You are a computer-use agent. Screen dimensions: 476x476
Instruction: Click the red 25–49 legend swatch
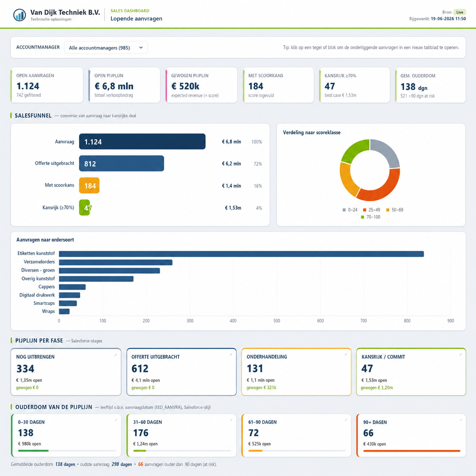[365, 210]
